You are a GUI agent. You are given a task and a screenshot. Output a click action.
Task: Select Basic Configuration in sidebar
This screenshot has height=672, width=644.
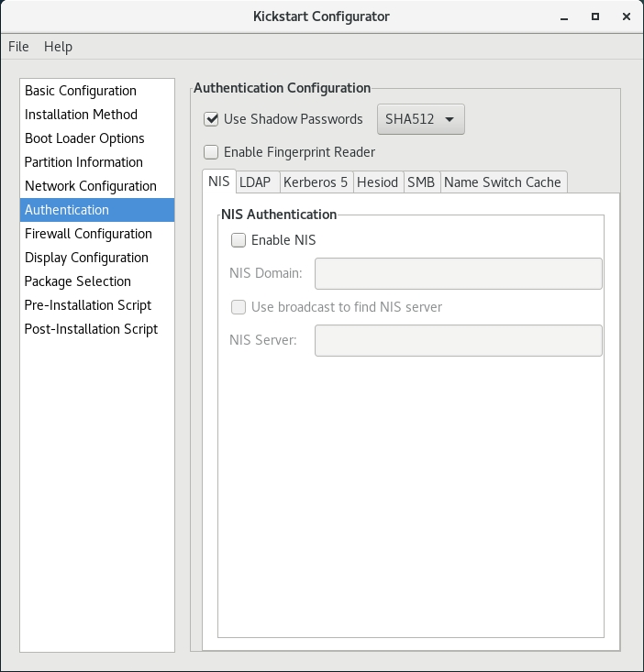81,91
